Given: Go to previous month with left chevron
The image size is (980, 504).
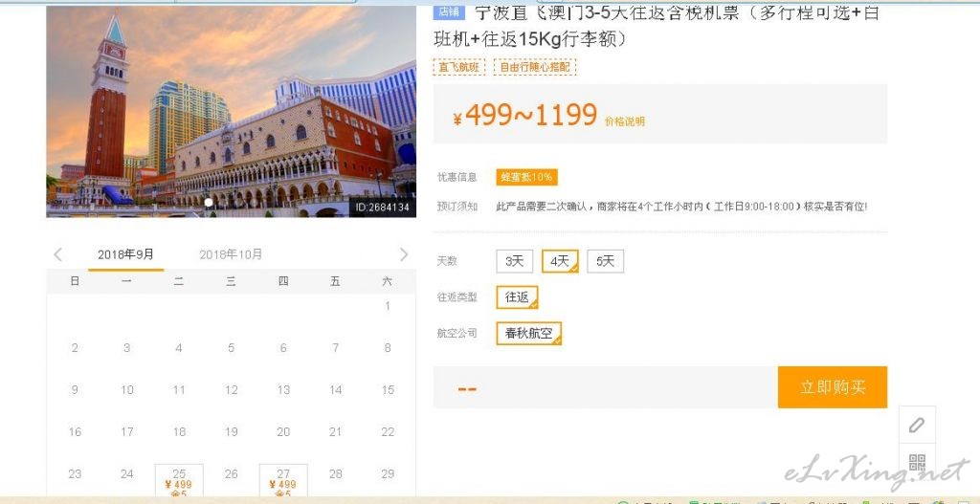Looking at the screenshot, I should pos(58,254).
